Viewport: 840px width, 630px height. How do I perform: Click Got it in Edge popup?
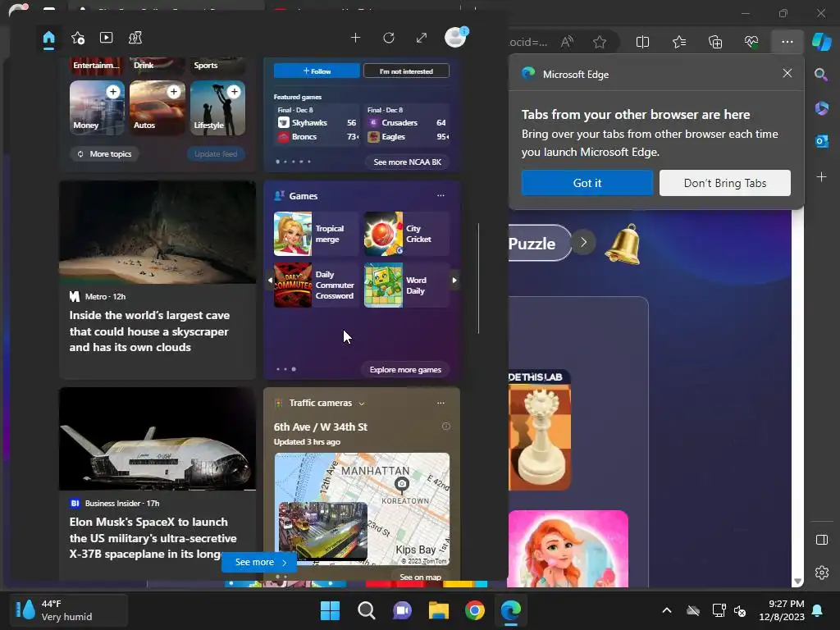click(x=587, y=183)
